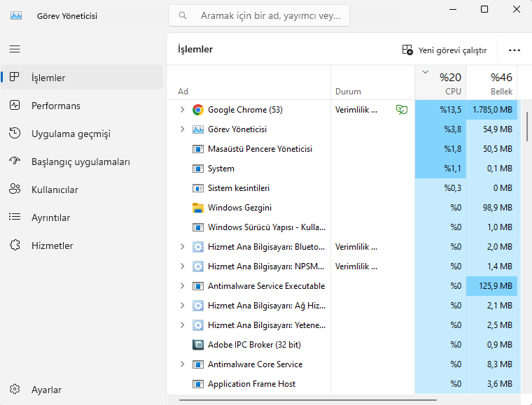Image resolution: width=532 pixels, height=405 pixels.
Task: Go to the Hizmetler page
Action: tap(52, 246)
